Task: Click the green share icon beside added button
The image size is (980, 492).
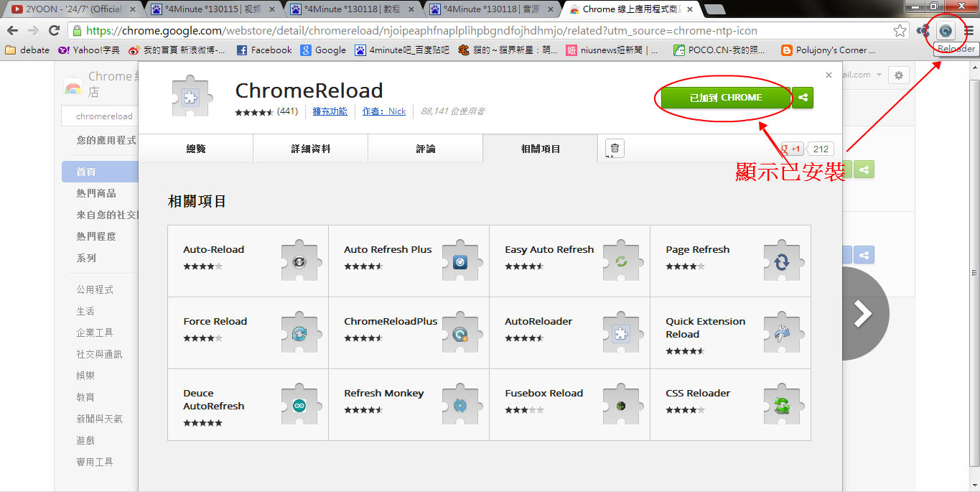Action: pyautogui.click(x=803, y=98)
